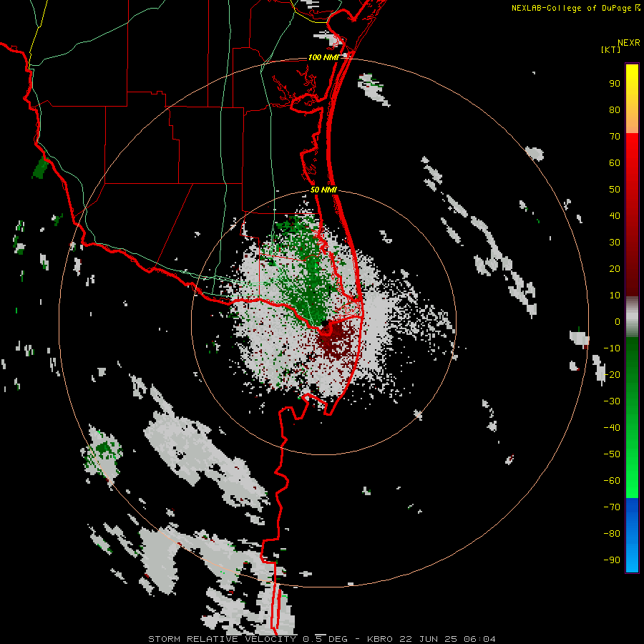Click the KT units label above the color scale

[x=611, y=49]
